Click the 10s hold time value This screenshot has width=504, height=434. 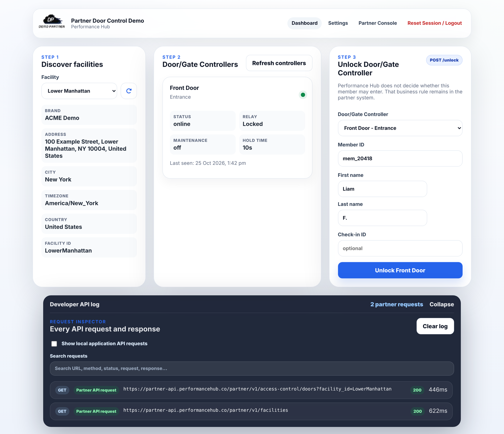pyautogui.click(x=247, y=148)
